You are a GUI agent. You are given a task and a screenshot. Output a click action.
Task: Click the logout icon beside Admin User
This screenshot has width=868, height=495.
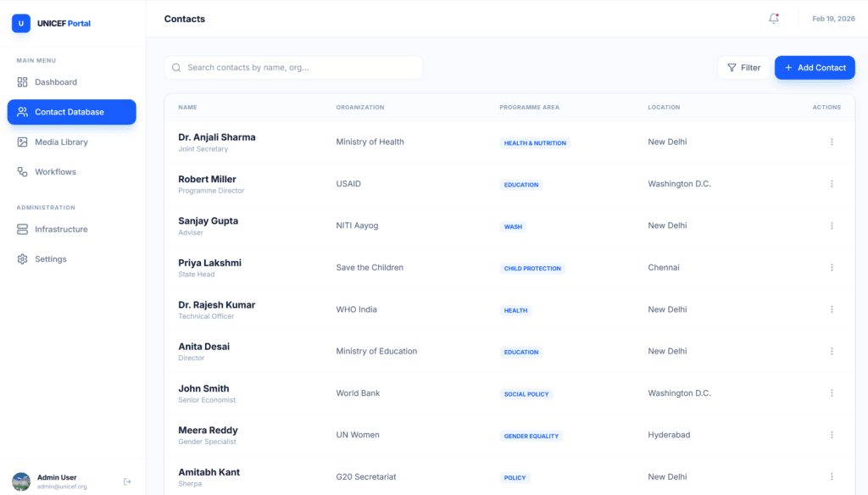[127, 481]
